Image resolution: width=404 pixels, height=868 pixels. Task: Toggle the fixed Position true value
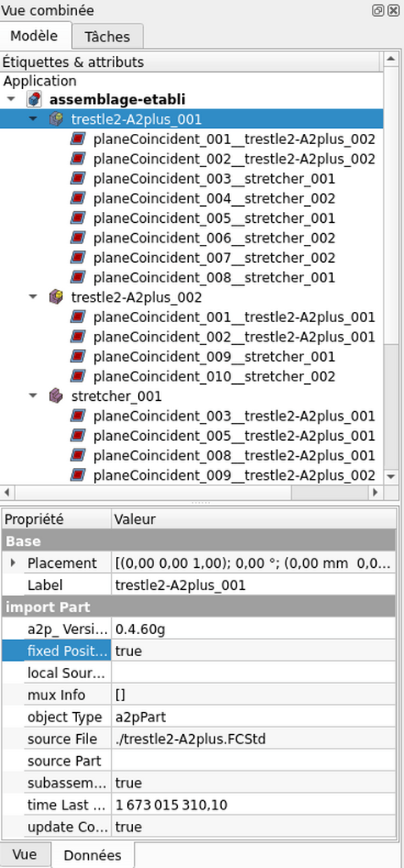[253, 651]
